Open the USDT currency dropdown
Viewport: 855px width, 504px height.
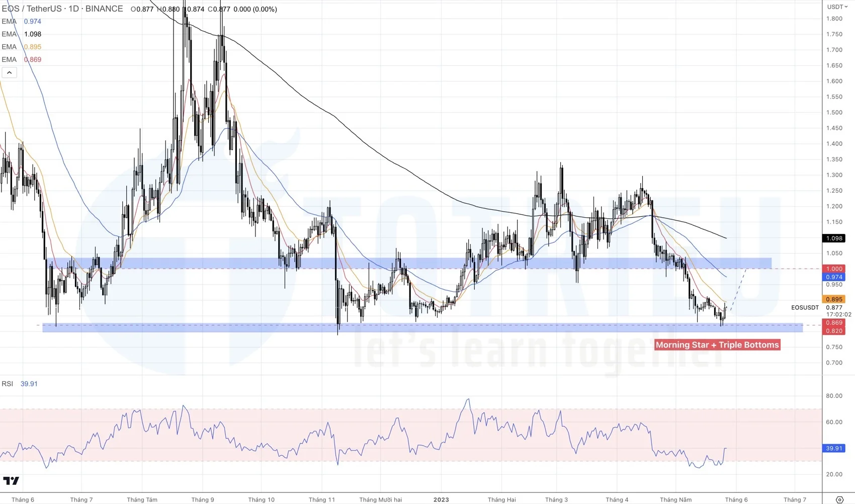click(837, 7)
